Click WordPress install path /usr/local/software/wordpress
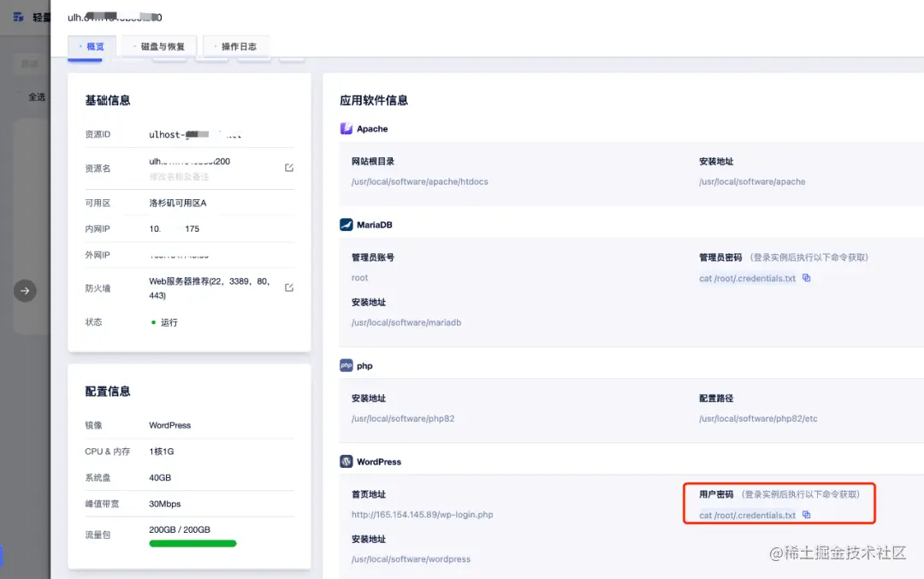 click(411, 559)
